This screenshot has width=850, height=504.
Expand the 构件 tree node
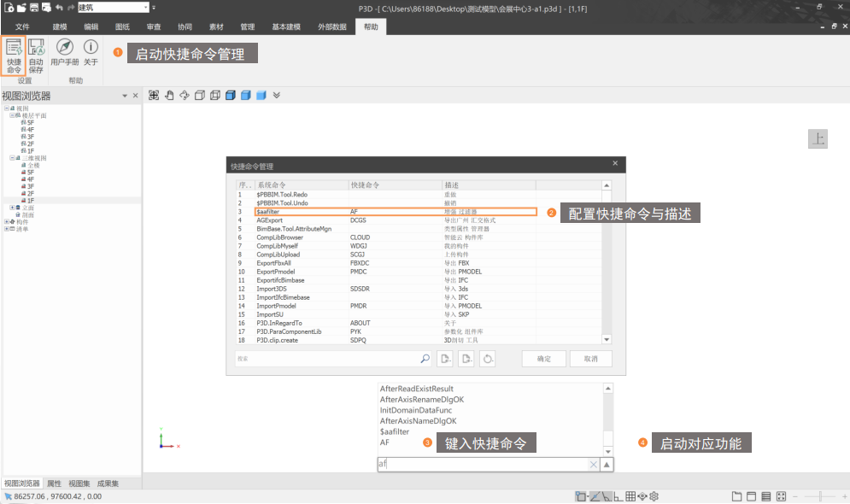(x=6, y=222)
